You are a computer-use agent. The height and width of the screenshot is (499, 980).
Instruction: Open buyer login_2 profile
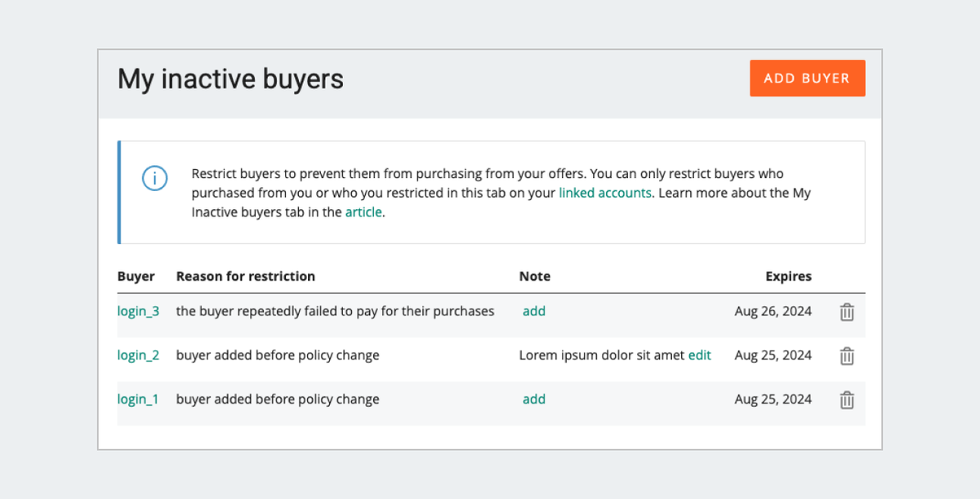pyautogui.click(x=138, y=355)
